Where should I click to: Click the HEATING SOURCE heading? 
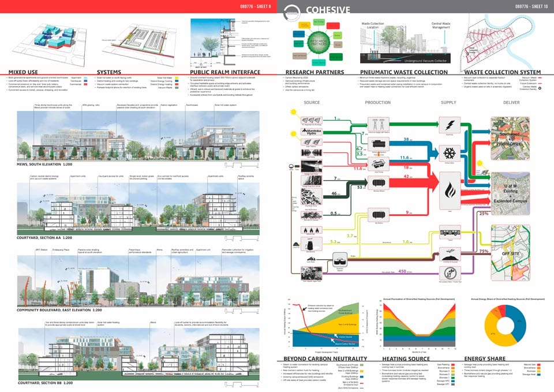point(406,359)
